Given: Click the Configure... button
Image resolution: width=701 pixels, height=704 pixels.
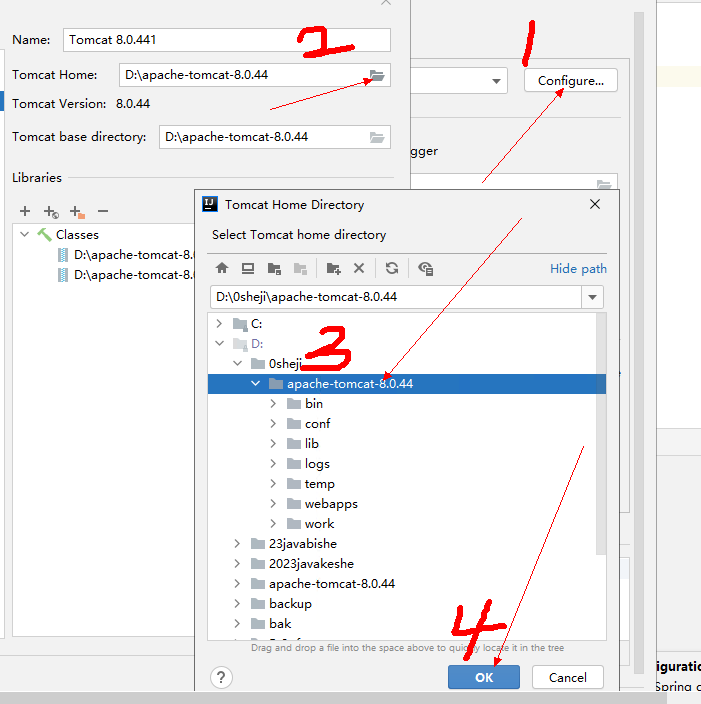Looking at the screenshot, I should 571,80.
